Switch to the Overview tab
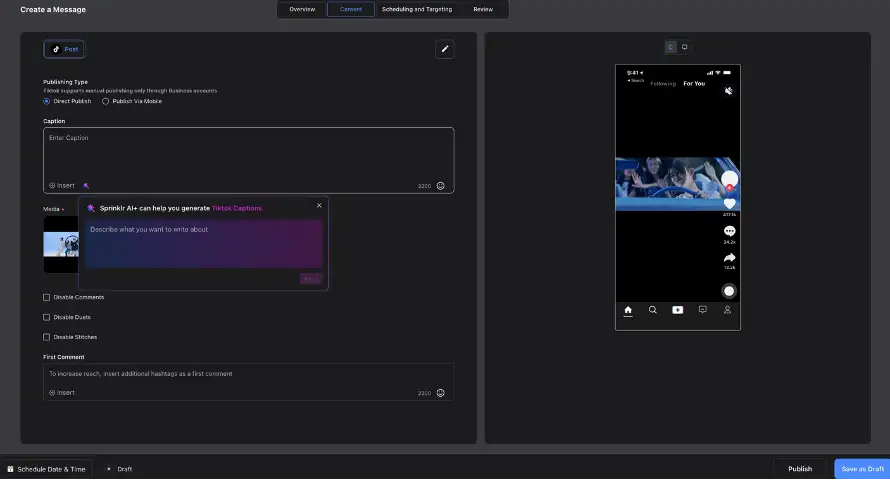Image resolution: width=890 pixels, height=480 pixels. [x=302, y=9]
